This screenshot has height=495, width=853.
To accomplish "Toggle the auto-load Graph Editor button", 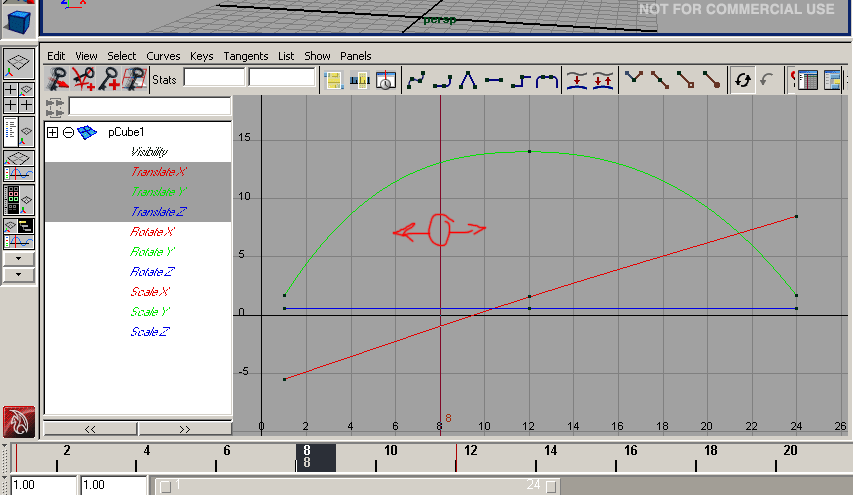I will pyautogui.click(x=743, y=81).
